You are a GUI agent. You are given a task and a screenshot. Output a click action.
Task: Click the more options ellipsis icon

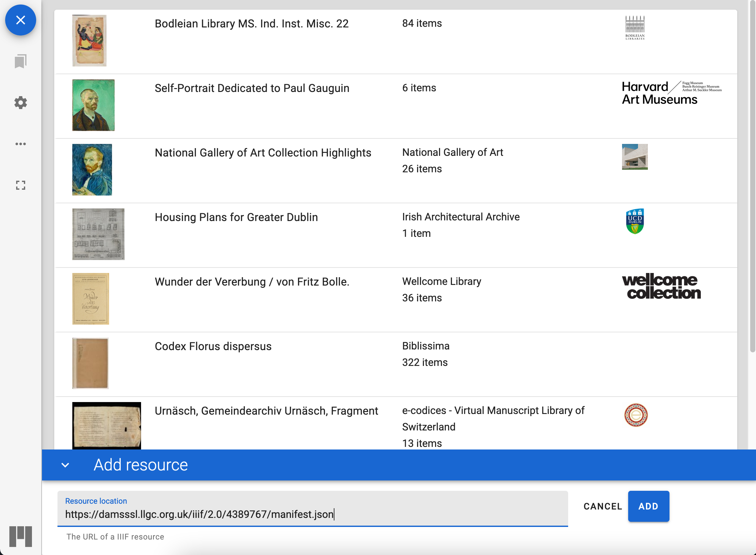click(x=21, y=144)
